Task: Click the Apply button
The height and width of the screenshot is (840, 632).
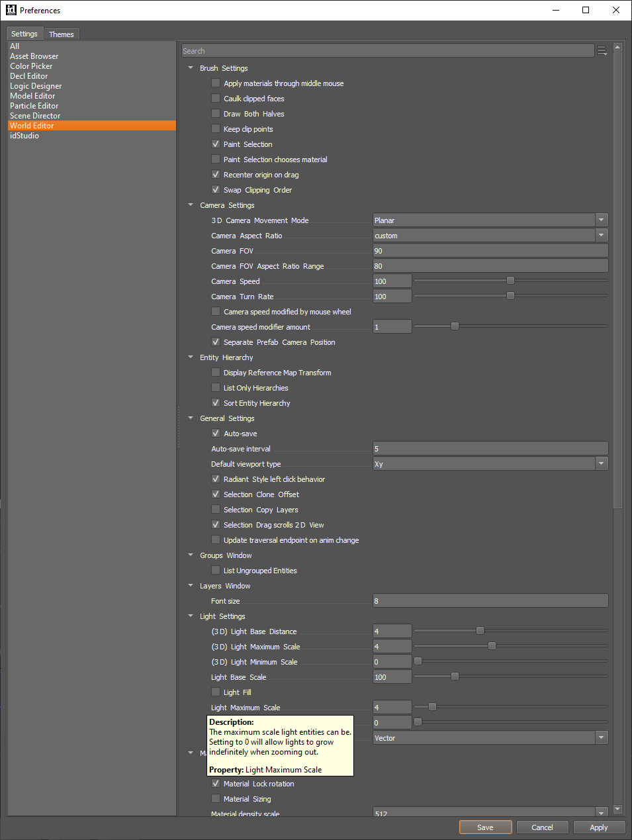Action: coord(599,827)
